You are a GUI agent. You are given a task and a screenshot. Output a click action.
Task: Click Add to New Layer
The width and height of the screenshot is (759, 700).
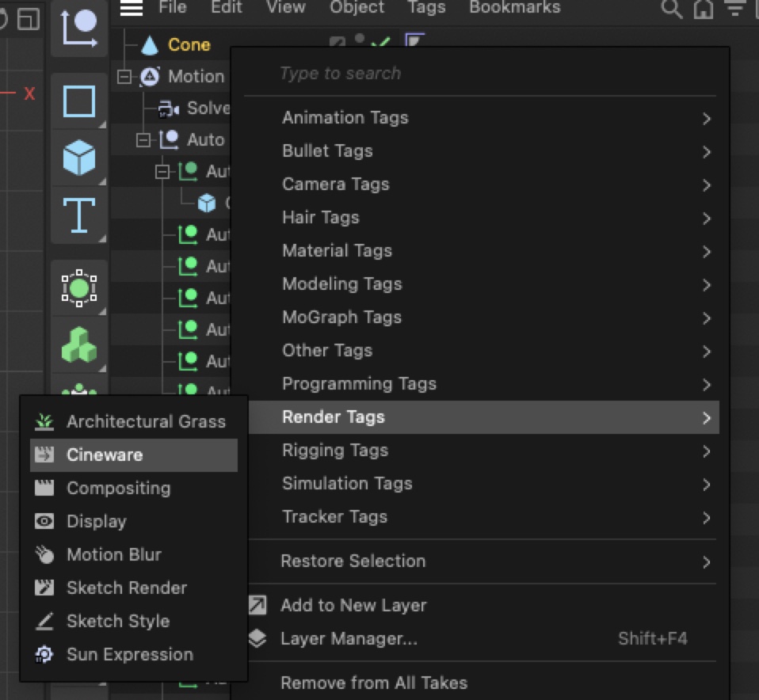tap(353, 606)
